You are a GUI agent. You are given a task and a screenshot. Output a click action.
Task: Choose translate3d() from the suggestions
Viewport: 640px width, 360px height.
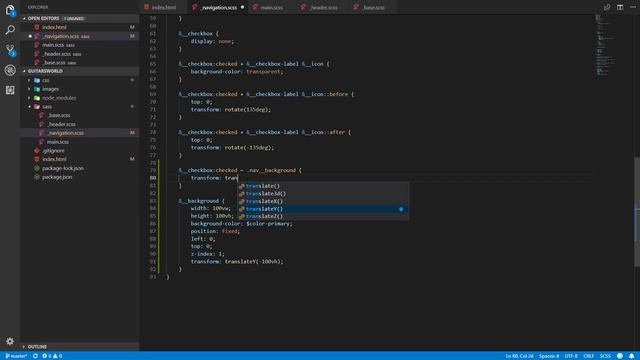(323, 193)
